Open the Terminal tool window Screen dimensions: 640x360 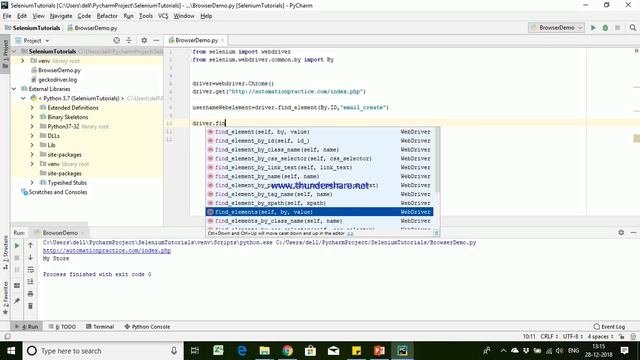point(100,327)
